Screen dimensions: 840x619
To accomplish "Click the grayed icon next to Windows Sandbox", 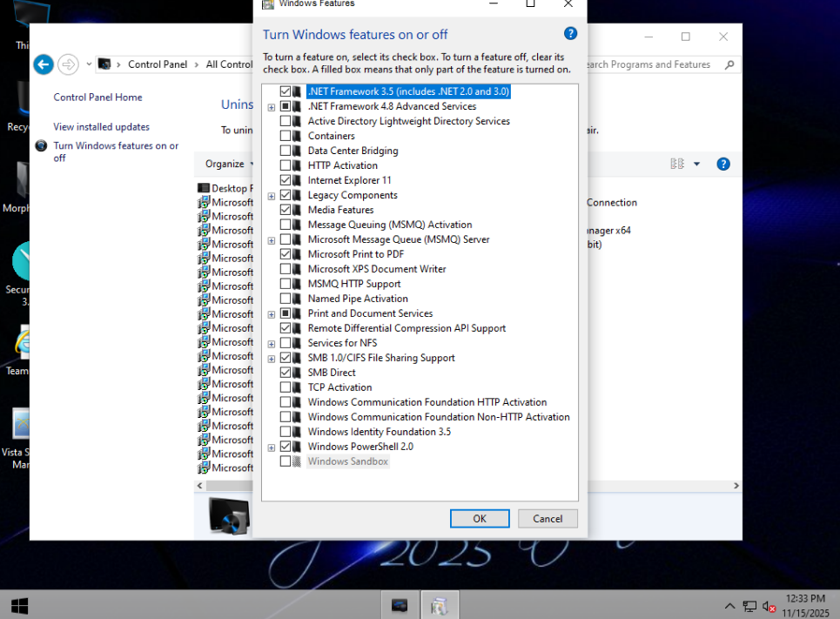I will point(297,461).
